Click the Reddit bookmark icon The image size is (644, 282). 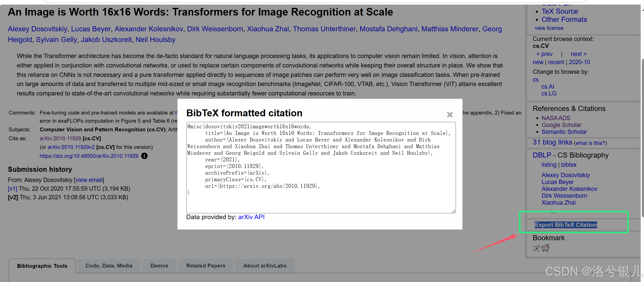pyautogui.click(x=545, y=248)
